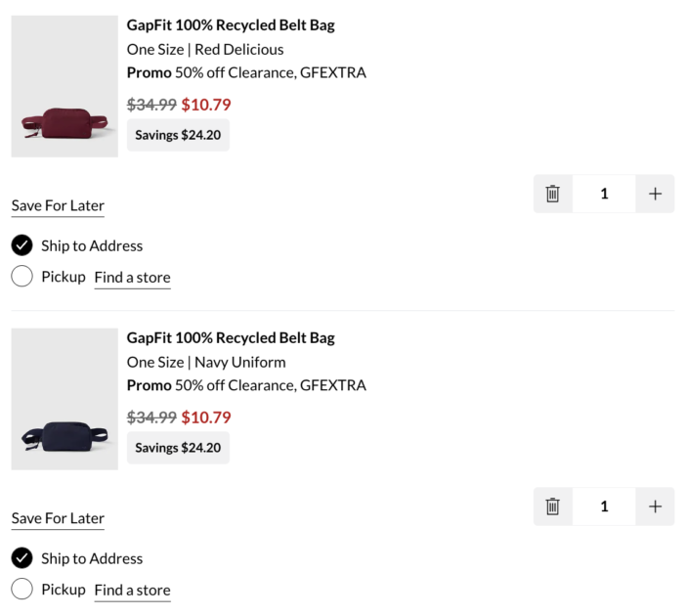
Task: Click the Savings $24.20 badge on the Red Delicious bag
Action: (x=178, y=135)
